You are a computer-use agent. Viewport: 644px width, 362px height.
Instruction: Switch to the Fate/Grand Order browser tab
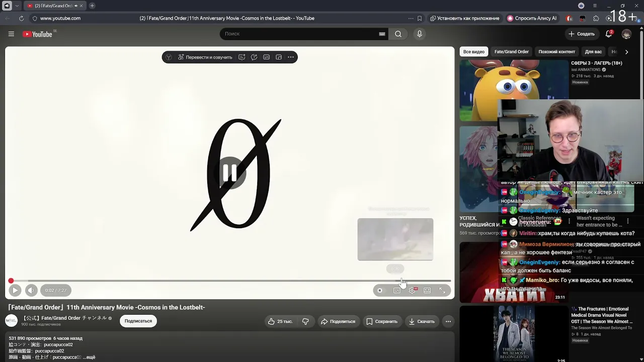(54, 6)
